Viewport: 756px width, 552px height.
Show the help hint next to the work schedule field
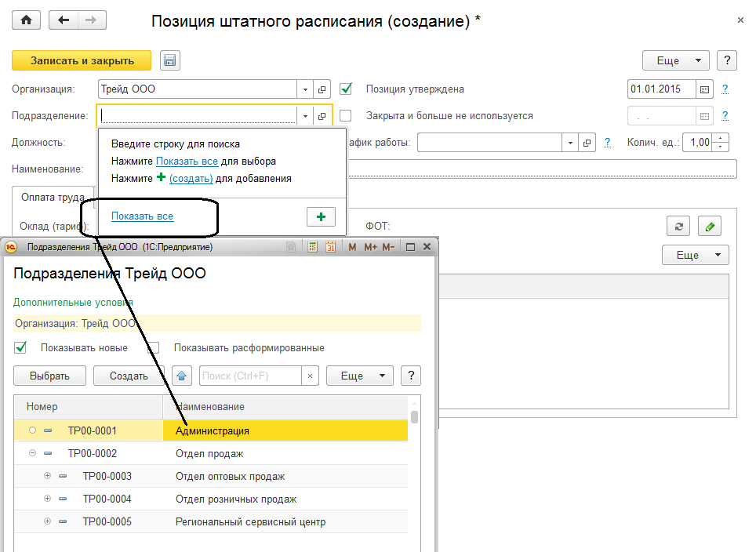(607, 142)
